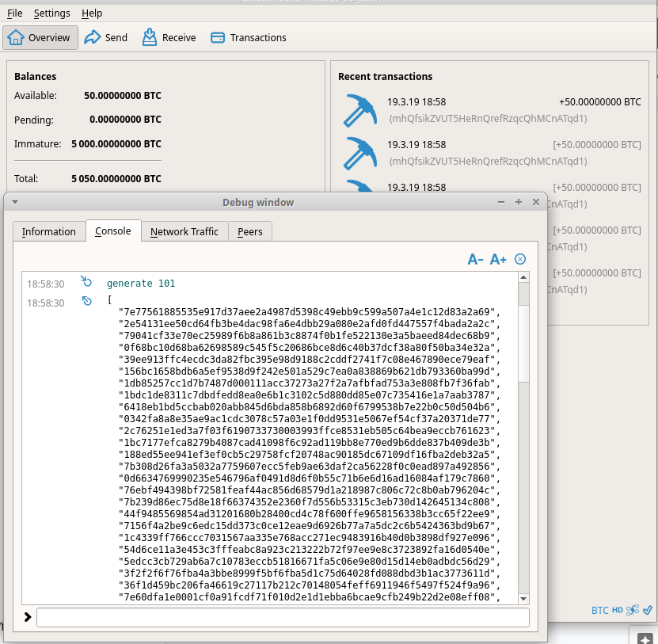Screen dimensions: 658x644
Task: Click the generate 101 command text
Action: (141, 284)
